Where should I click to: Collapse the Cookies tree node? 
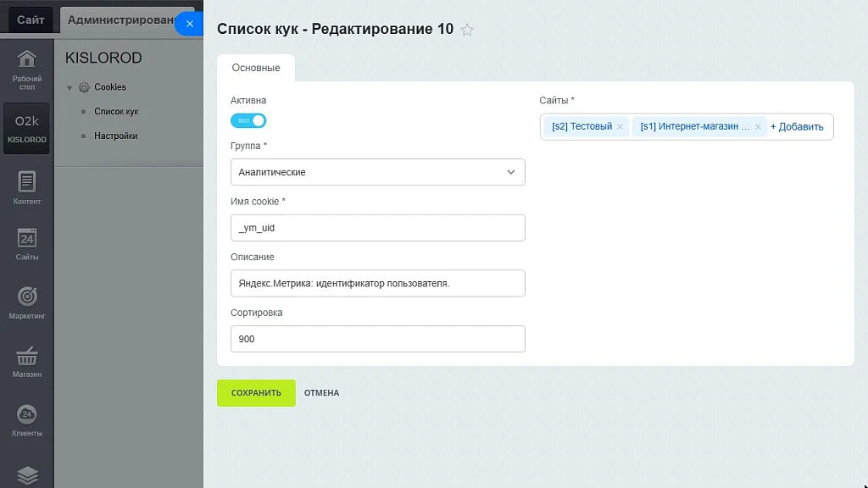[x=70, y=87]
